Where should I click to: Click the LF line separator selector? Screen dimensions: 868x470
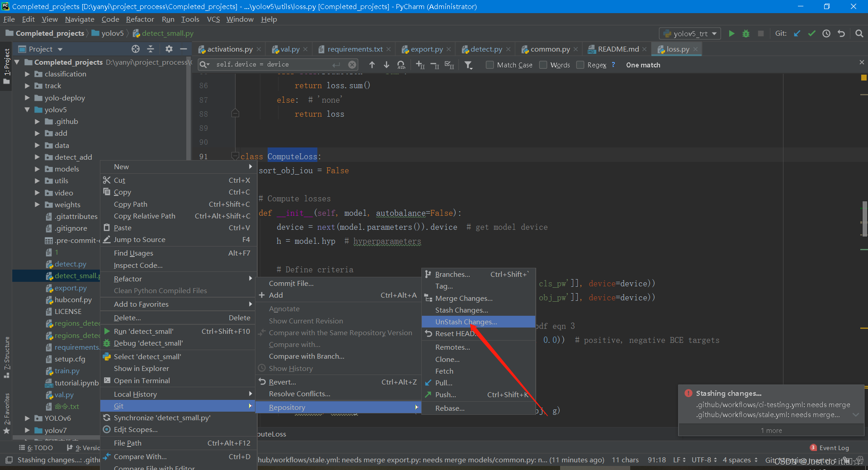tap(679, 460)
